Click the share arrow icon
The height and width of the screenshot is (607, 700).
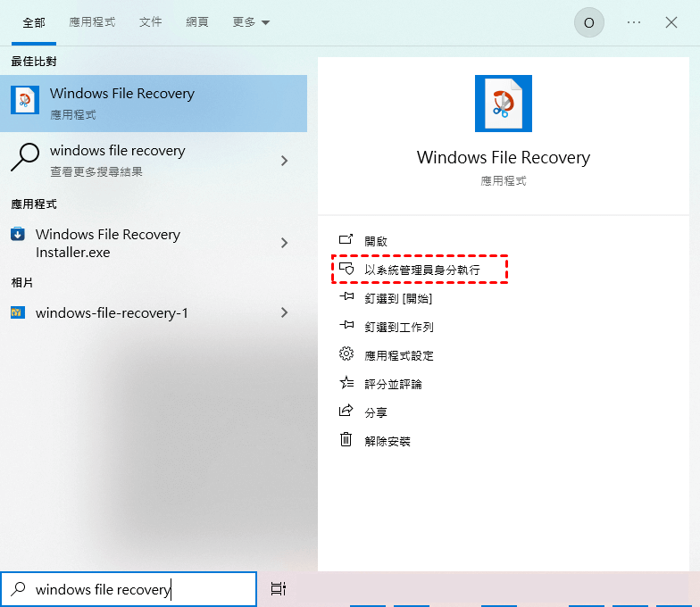tap(346, 411)
